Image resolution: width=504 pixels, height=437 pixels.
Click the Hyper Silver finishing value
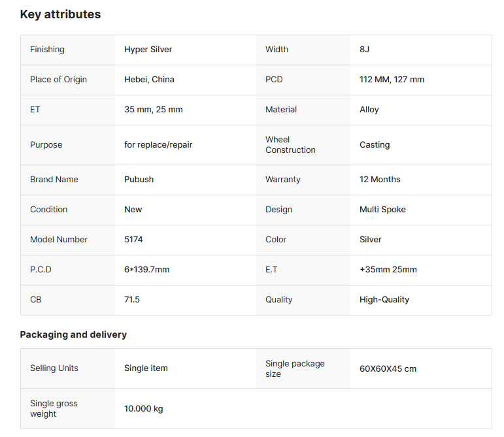(x=148, y=50)
